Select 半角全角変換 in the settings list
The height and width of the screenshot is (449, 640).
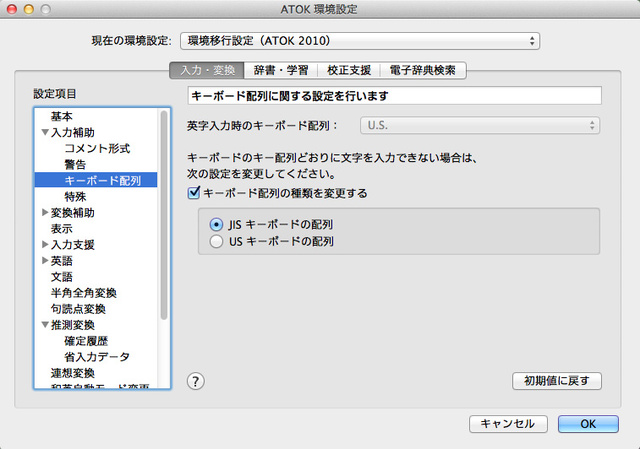(x=84, y=293)
